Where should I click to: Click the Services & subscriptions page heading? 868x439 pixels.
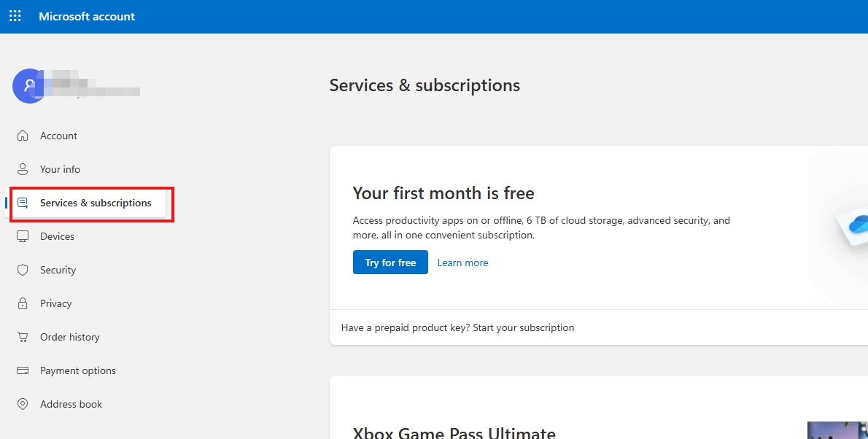pyautogui.click(x=425, y=85)
